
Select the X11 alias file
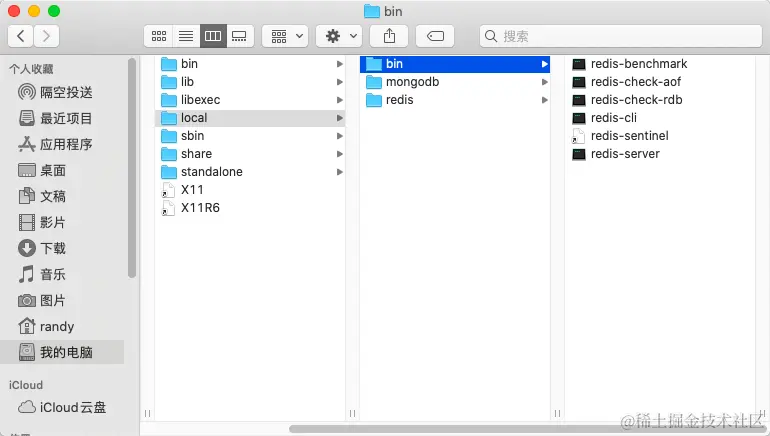250,190
